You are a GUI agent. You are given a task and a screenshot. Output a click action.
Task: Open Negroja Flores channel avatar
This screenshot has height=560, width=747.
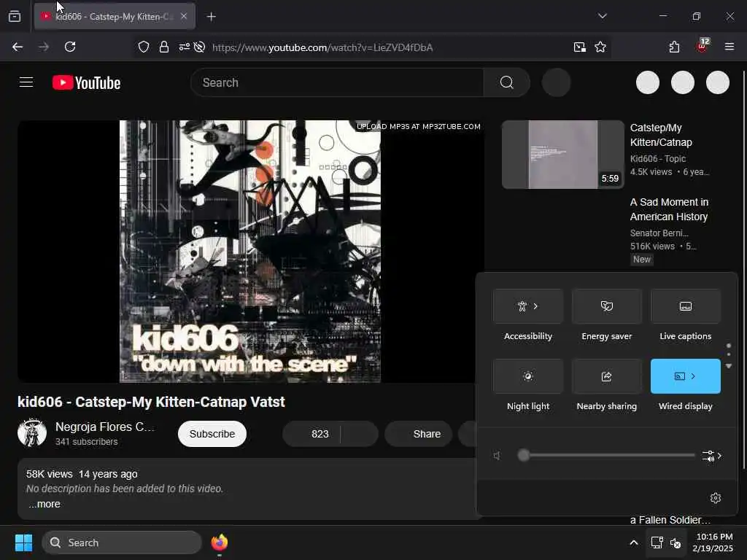(32, 432)
